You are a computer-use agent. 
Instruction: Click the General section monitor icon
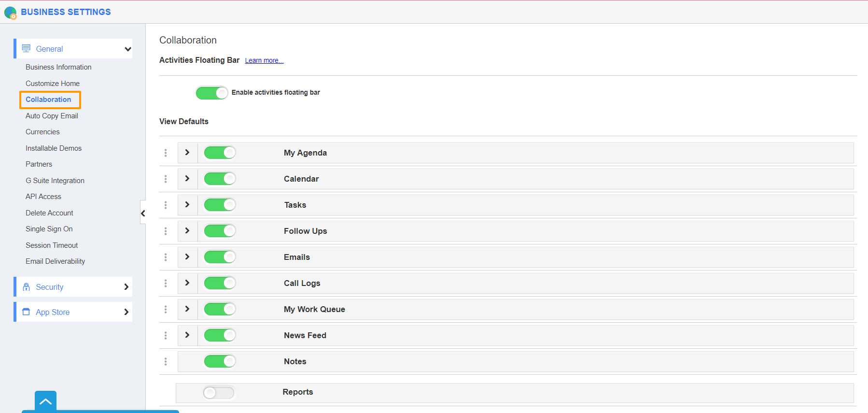(26, 48)
